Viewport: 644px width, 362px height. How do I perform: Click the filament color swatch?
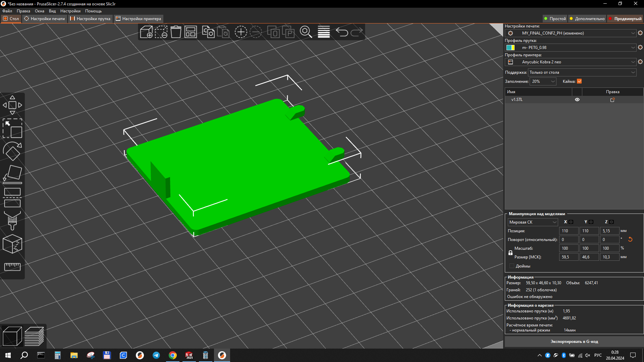point(511,48)
